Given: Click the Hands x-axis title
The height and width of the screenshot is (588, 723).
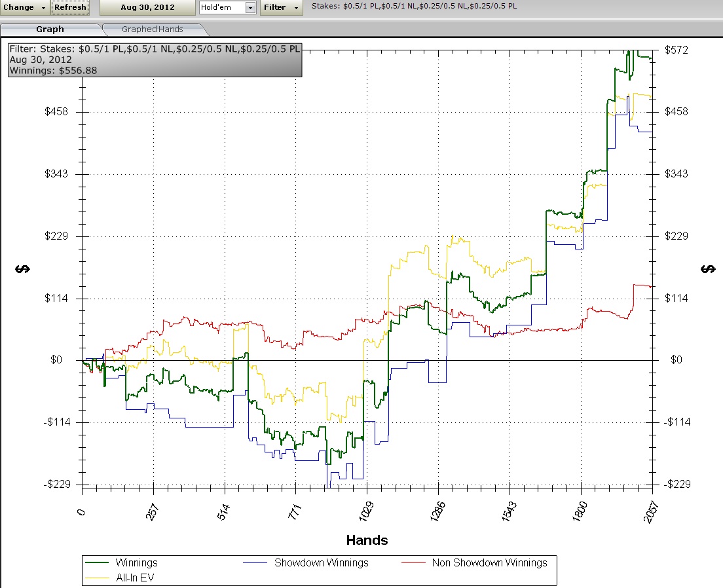Looking at the screenshot, I should [x=367, y=540].
